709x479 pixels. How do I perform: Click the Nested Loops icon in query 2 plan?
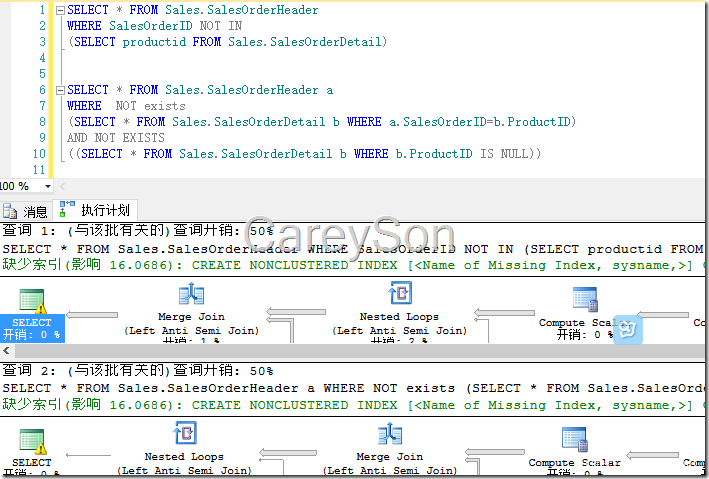click(x=184, y=433)
